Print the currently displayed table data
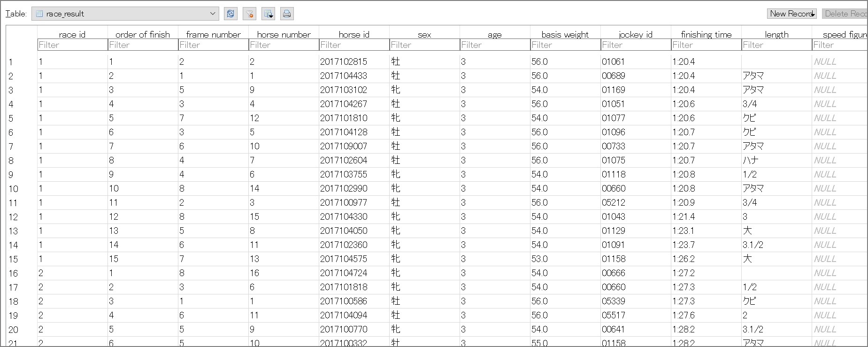Image resolution: width=868 pixels, height=347 pixels. tap(287, 14)
